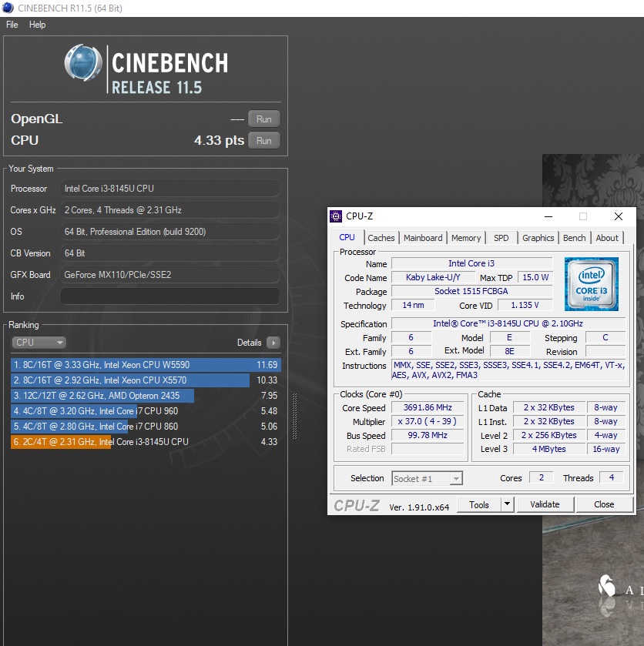Click the GFX Board field GeForce MX110
644x646 pixels.
point(170,275)
